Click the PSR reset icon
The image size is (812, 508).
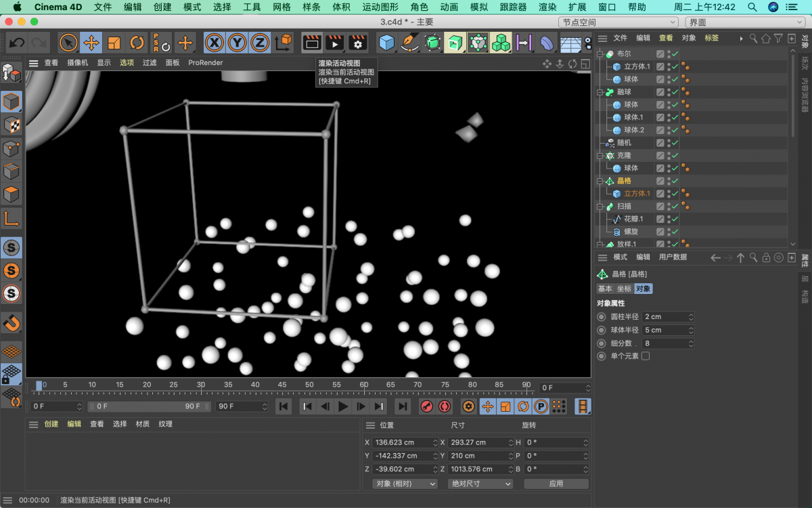click(160, 43)
